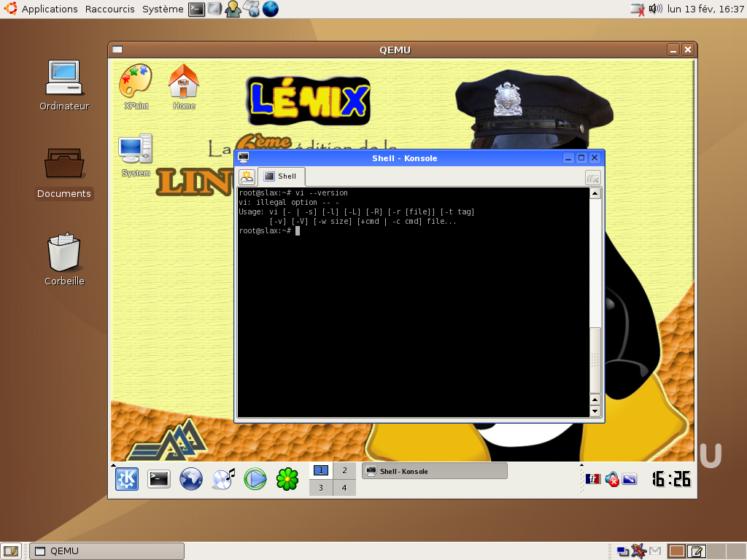Open the KDE K menu button
Viewport: 747px width, 560px height.
coord(127,479)
